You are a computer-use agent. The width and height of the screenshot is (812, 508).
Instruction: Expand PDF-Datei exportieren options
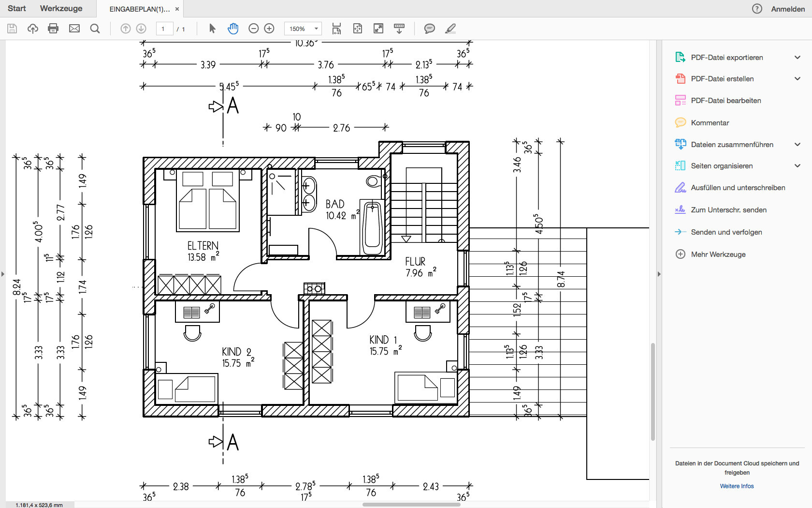click(x=797, y=58)
